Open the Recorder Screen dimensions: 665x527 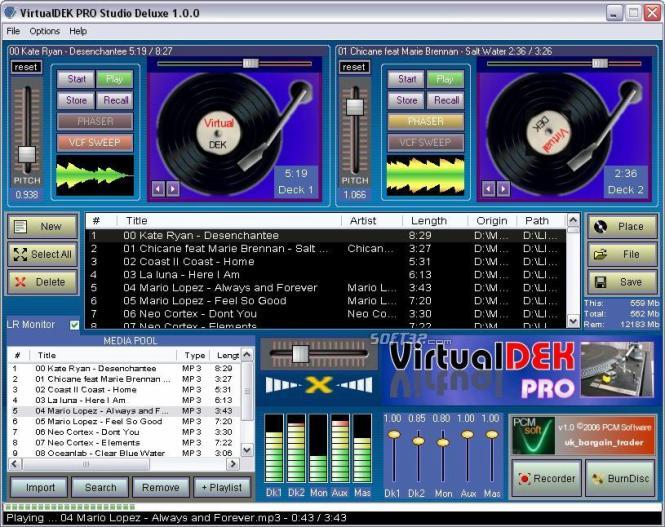coord(547,478)
